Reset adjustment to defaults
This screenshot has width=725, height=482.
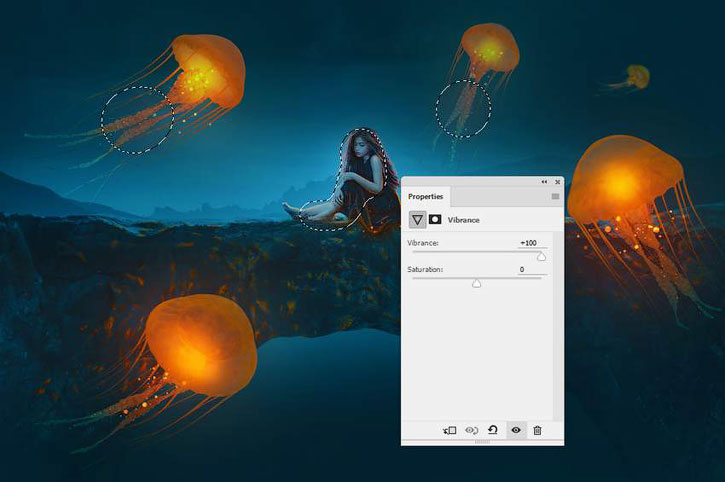coord(493,430)
